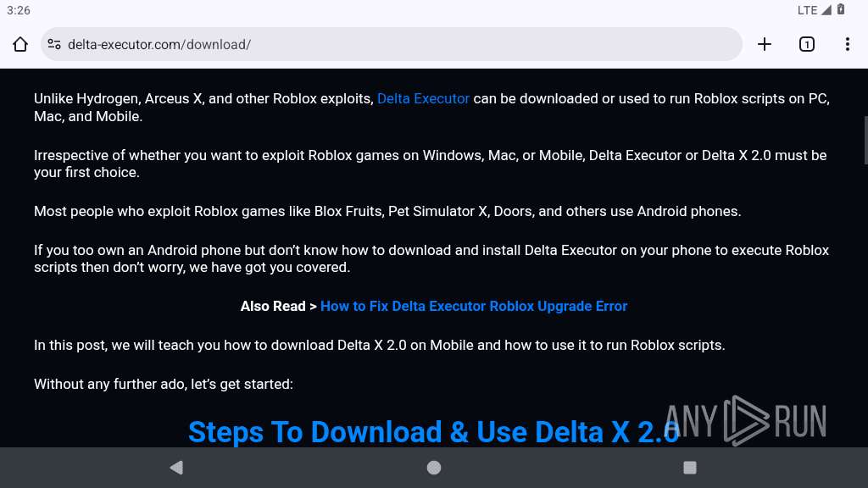Click paragraph starting 'Most people who exploit Roblox'
868x488 pixels.
tap(387, 211)
